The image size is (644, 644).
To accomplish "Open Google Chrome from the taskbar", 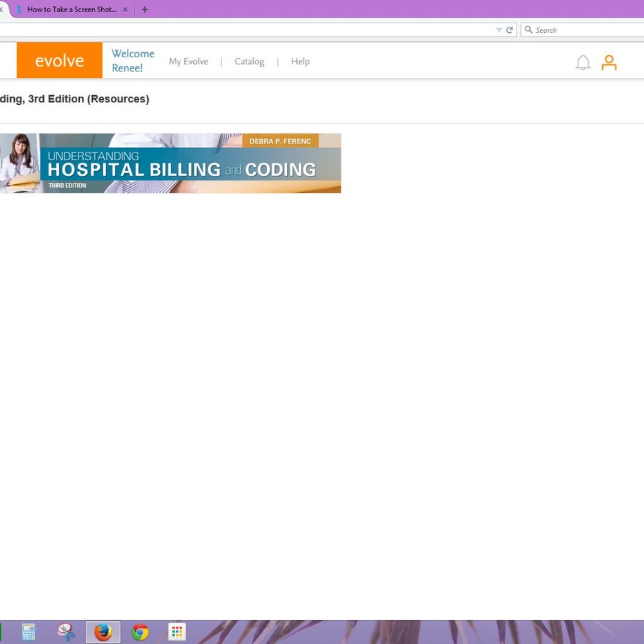I will [x=140, y=632].
